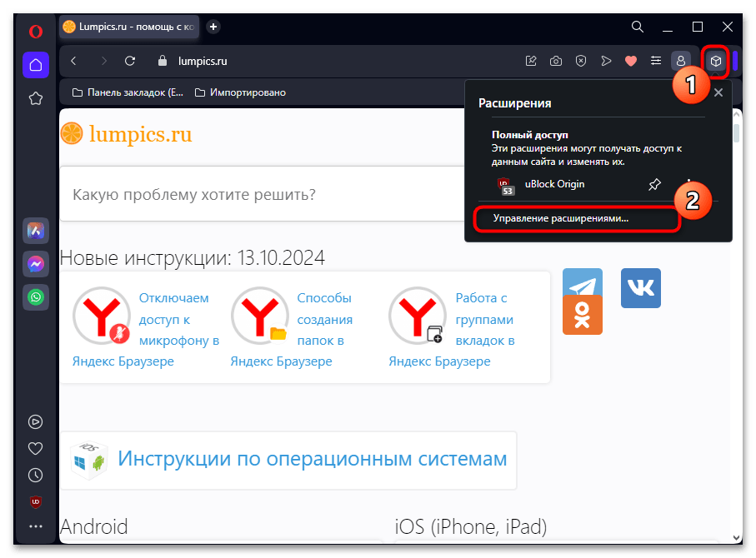Open the profile account icon
This screenshot has height=558, width=756.
[x=681, y=61]
